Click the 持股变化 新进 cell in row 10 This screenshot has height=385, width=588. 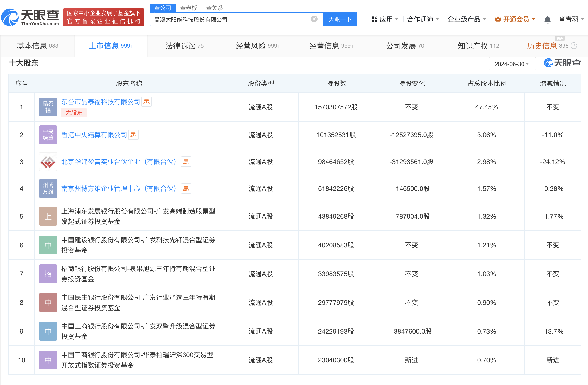tap(411, 360)
